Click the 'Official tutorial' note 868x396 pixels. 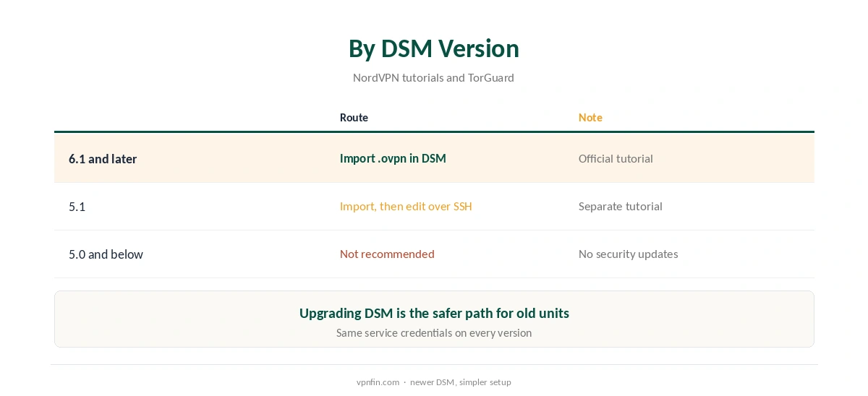616,158
